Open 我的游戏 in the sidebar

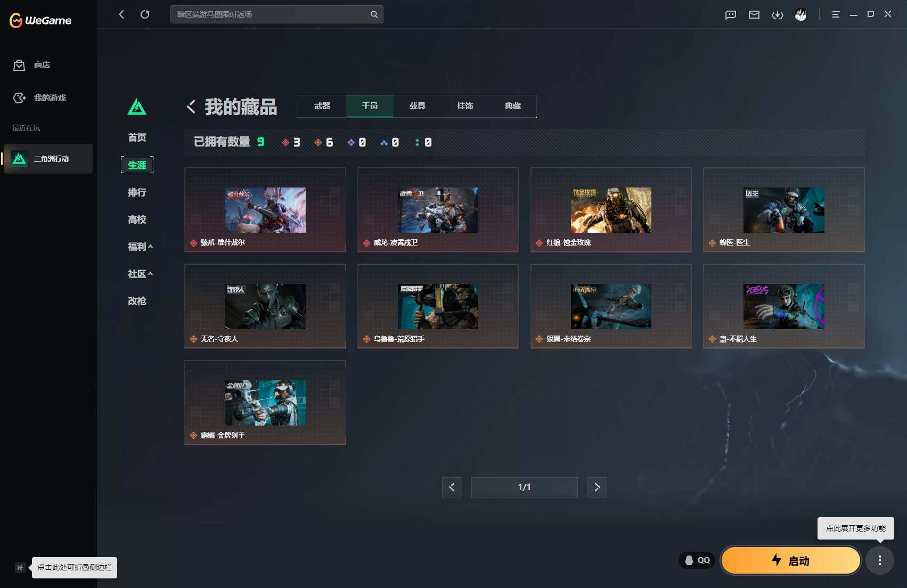(x=39, y=98)
